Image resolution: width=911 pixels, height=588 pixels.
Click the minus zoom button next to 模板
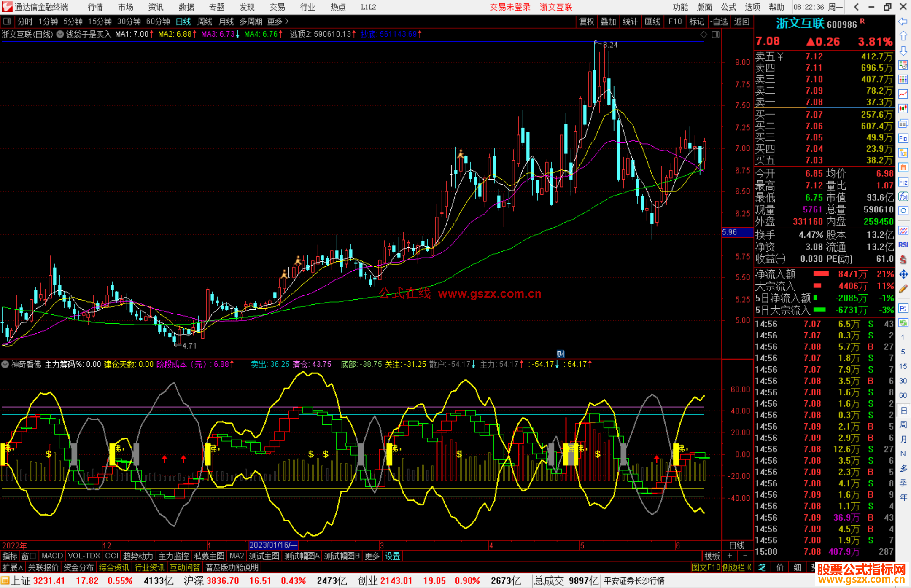pyautogui.click(x=745, y=556)
